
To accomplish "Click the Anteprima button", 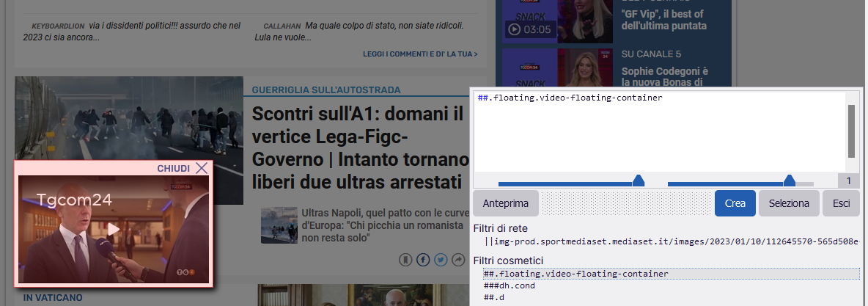I will 505,203.
